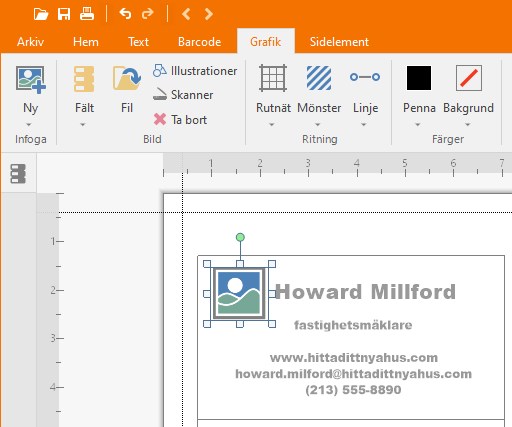Go to previous record with left chevron
This screenshot has width=512, height=427.
pos(186,14)
